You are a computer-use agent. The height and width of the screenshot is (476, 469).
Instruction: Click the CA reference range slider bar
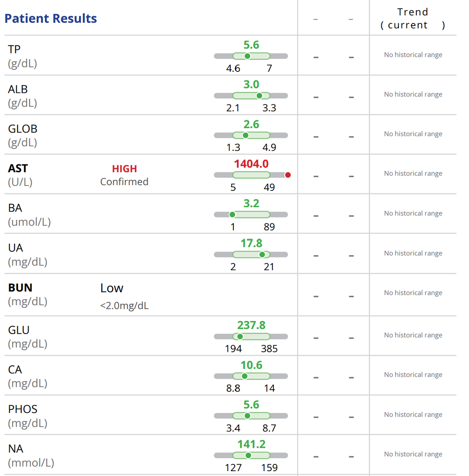pos(251,376)
